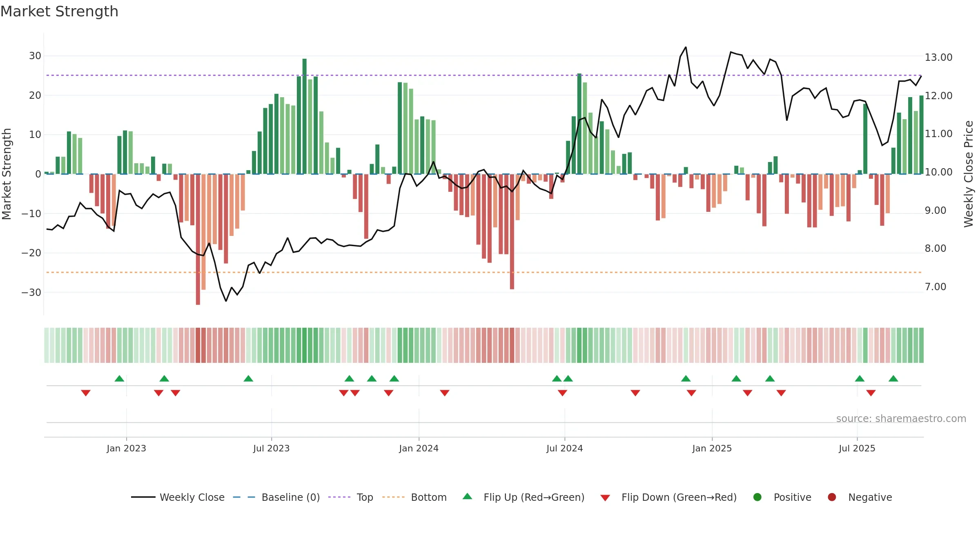Click the 13.00 price tick on right axis
The height and width of the screenshot is (551, 980).
[939, 58]
